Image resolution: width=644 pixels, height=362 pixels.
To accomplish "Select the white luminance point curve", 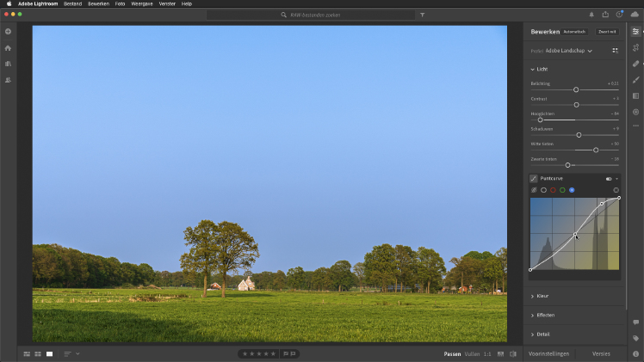I will tap(543, 190).
